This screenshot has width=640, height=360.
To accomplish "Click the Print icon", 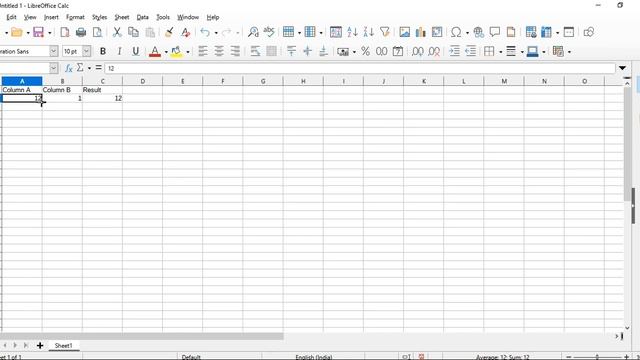I will 81,32.
